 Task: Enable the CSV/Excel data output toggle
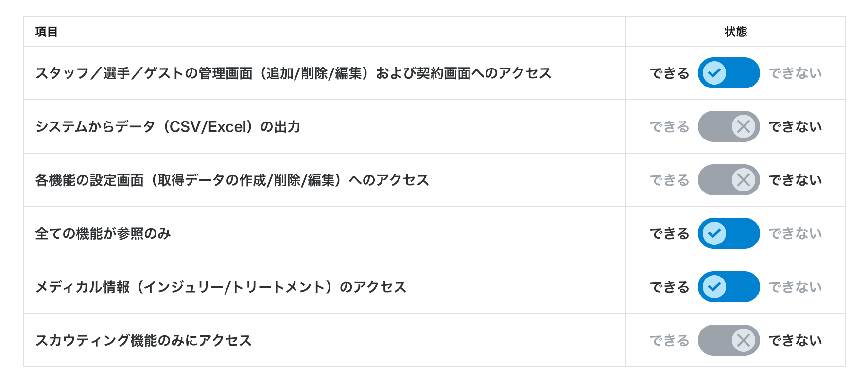click(729, 126)
